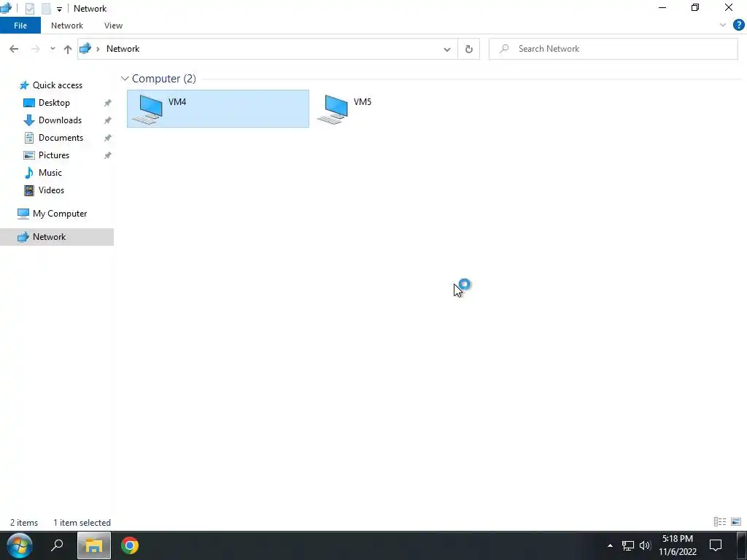Expand the address bar history dropdown
Viewport: 747px width, 560px height.
pos(447,49)
